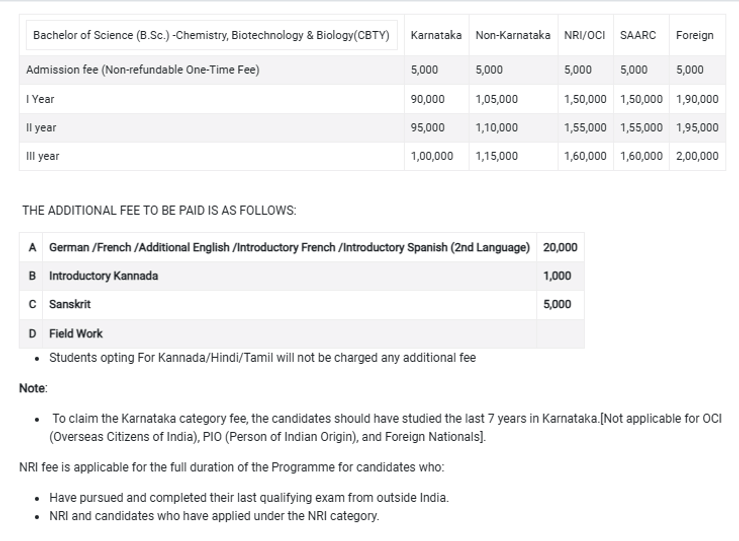This screenshot has height=541, width=739.
Task: Select the Foreign column header
Action: point(695,35)
